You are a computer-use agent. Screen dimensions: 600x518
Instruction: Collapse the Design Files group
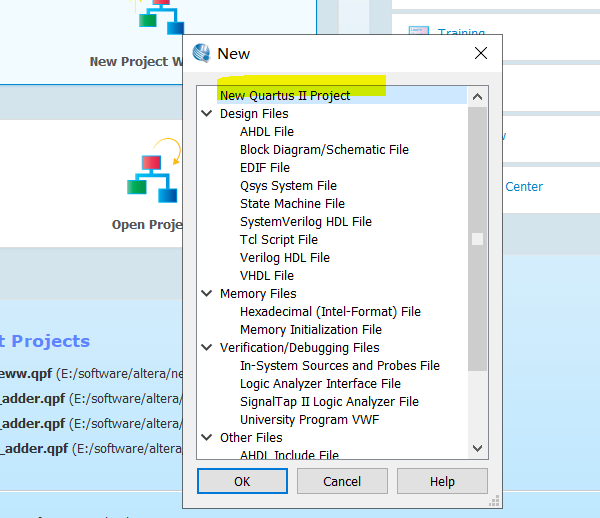tap(207, 114)
